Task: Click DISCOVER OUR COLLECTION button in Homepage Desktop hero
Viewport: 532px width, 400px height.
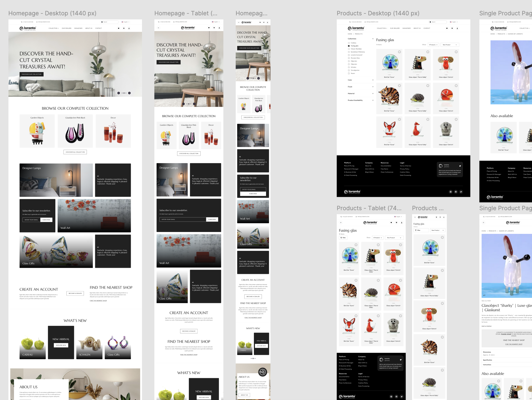Action: click(31, 74)
